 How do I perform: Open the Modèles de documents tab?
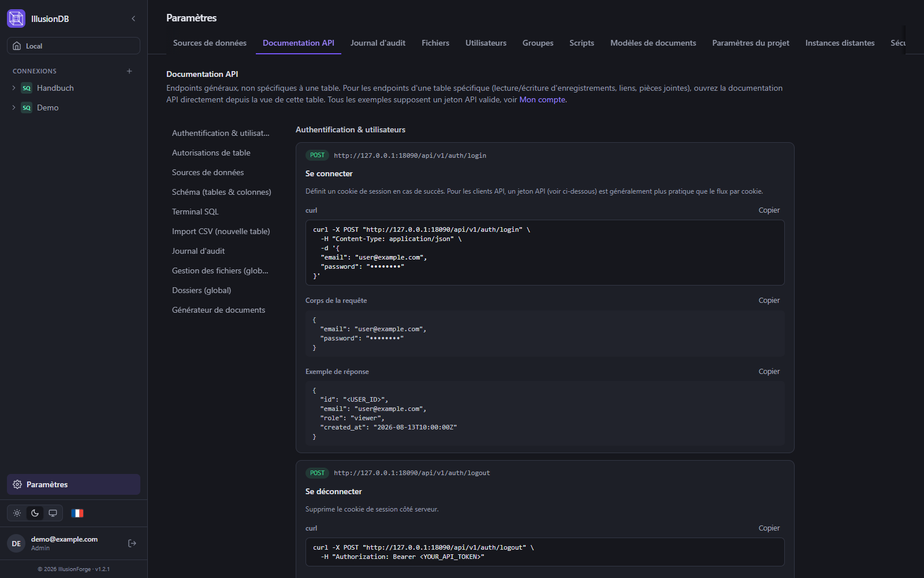pos(653,43)
